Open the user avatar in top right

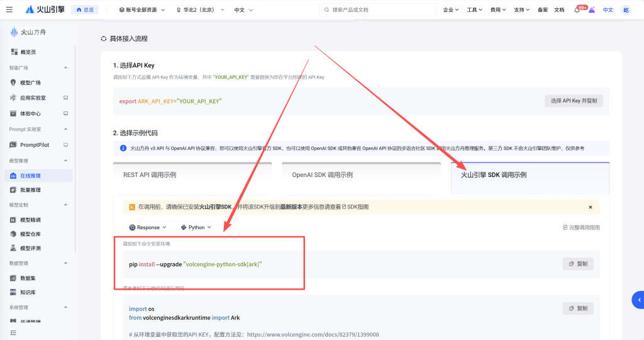626,10
